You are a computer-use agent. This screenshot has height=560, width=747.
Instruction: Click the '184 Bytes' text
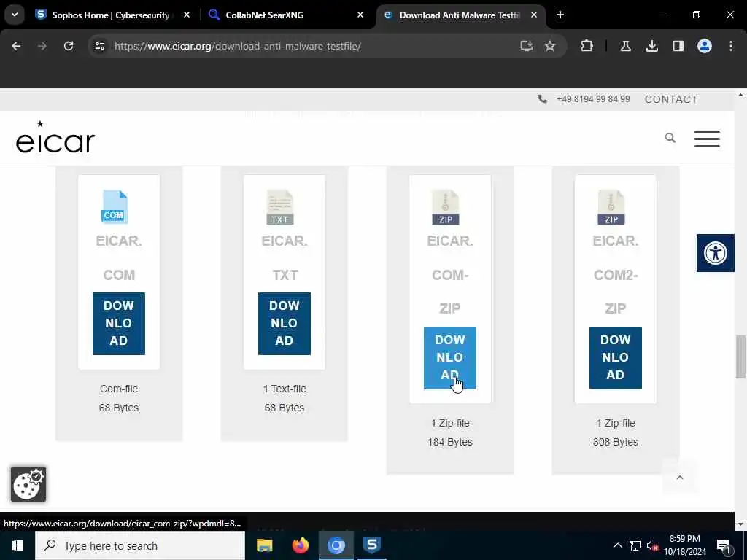449,442
